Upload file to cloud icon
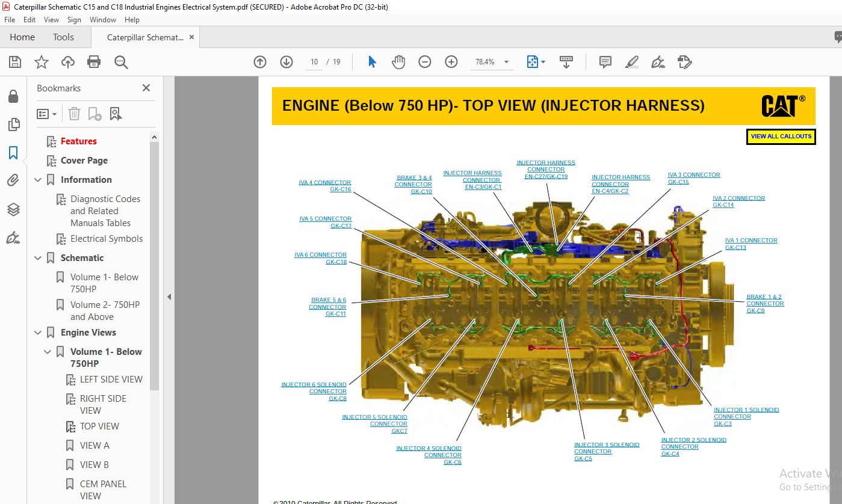Viewport: 842px width, 504px height. click(x=68, y=62)
